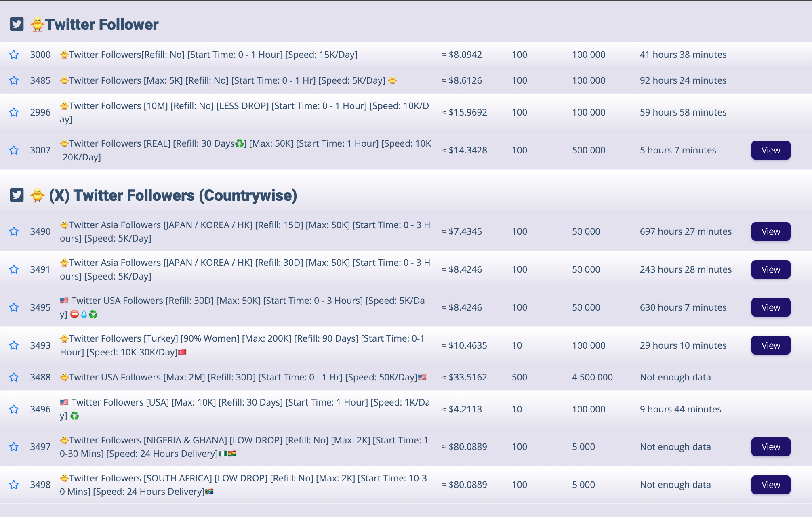The width and height of the screenshot is (812, 517).
Task: Star the South Africa service 3498
Action: point(14,485)
